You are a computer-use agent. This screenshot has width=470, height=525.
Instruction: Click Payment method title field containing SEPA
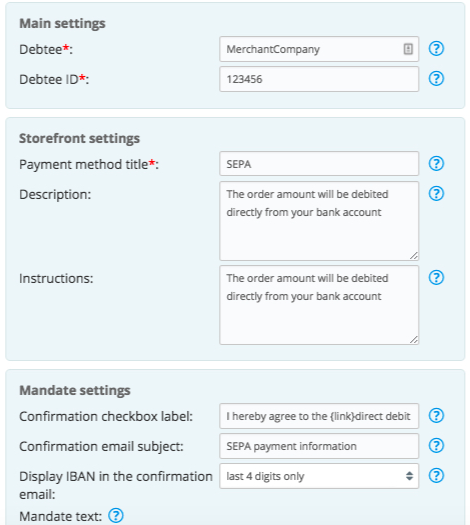319,164
